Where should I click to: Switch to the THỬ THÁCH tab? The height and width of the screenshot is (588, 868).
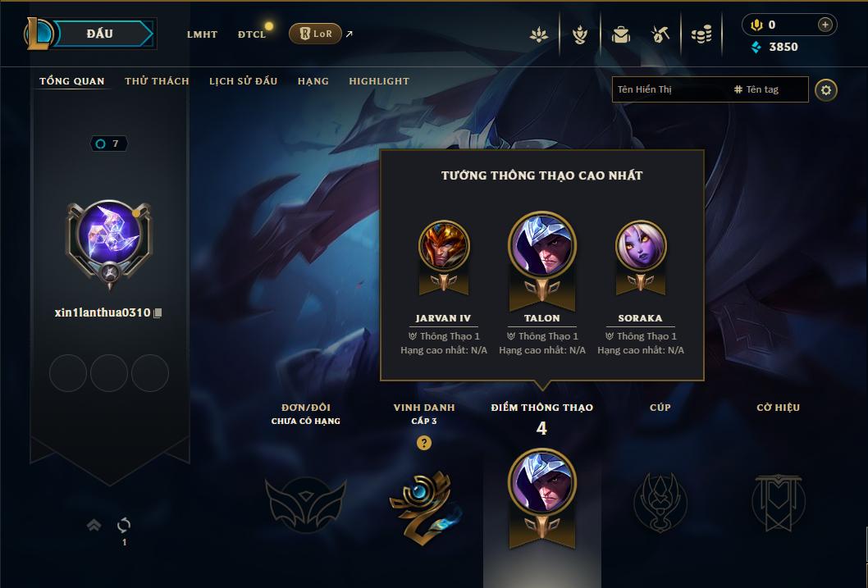157,81
